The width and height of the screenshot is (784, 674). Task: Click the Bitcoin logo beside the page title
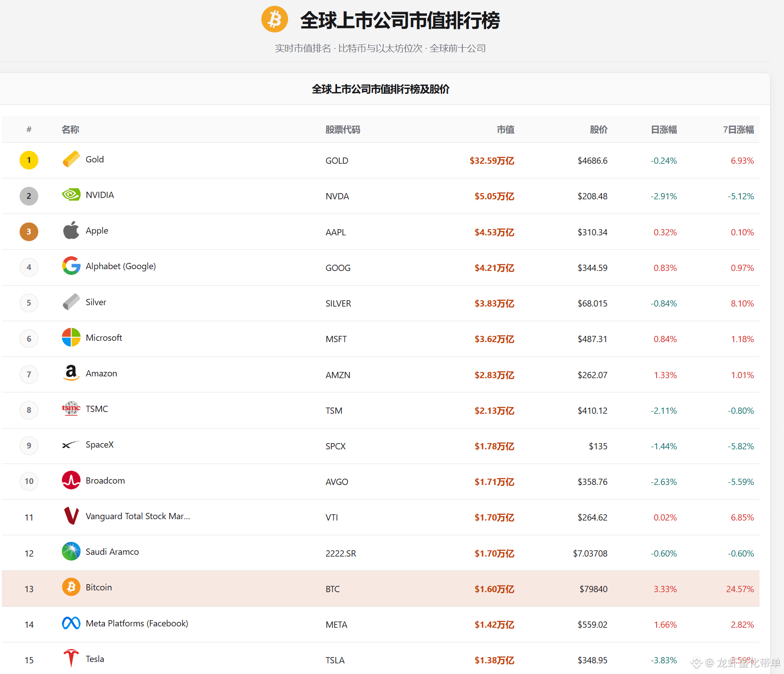(x=274, y=19)
